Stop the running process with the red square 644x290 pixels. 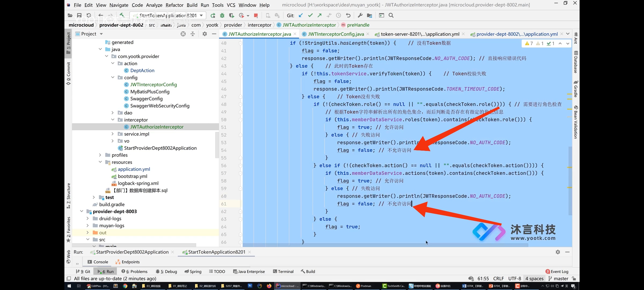(x=256, y=15)
